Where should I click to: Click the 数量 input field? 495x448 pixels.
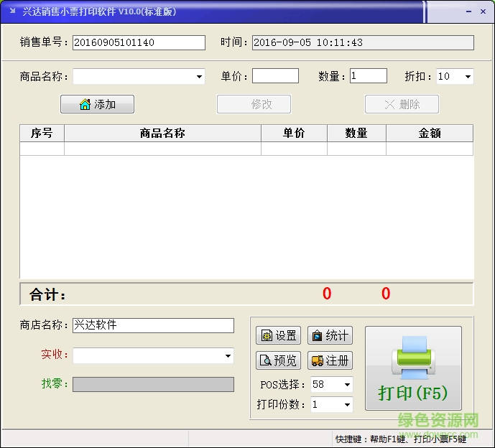369,76
